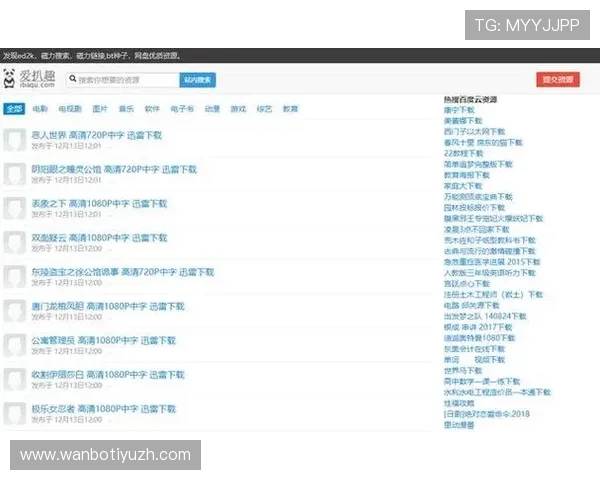Open 东陵盗宝之徐公馆诡事 高清720P link
This screenshot has width=600, height=480.
(x=123, y=272)
